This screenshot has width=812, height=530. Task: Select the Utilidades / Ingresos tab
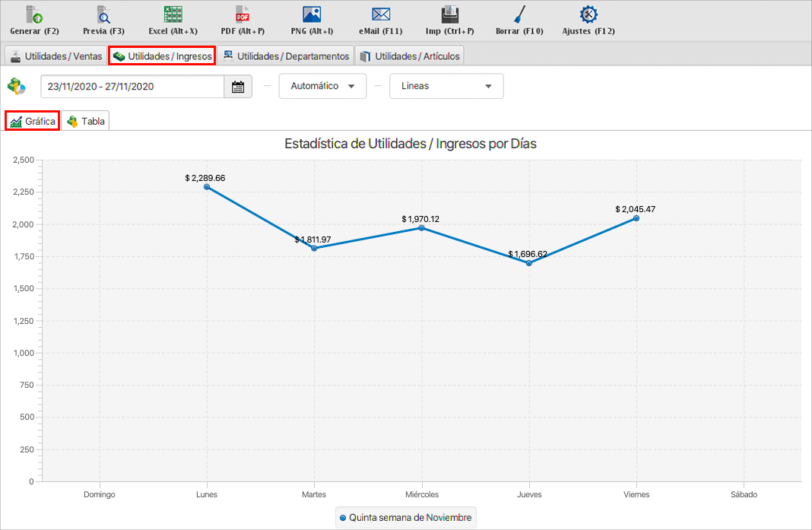click(x=162, y=56)
